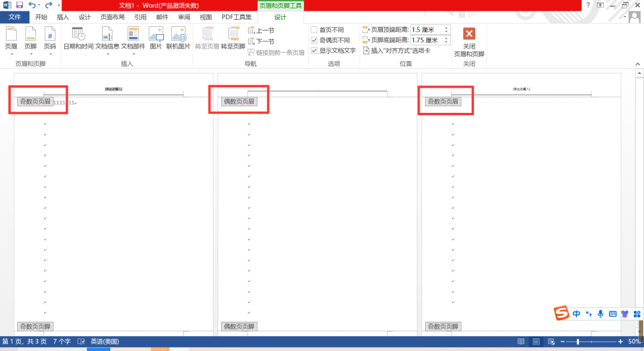The width and height of the screenshot is (644, 351).
Task: Switch to the 邮件 Mailings tab
Action: point(162,17)
